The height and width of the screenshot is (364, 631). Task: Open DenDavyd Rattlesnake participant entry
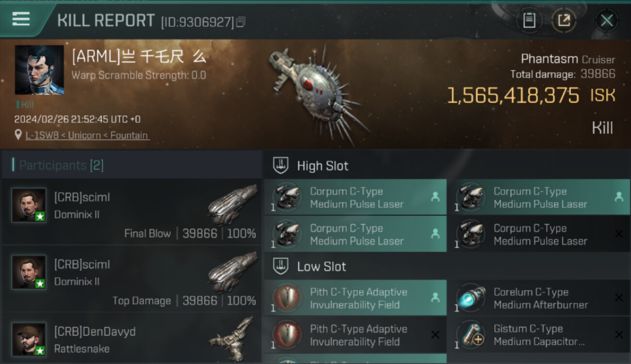click(132, 338)
